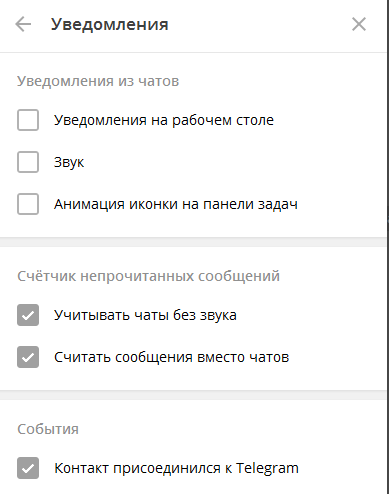
Task: Enable Уведомления на рабочем столе checkbox
Action: point(28,120)
